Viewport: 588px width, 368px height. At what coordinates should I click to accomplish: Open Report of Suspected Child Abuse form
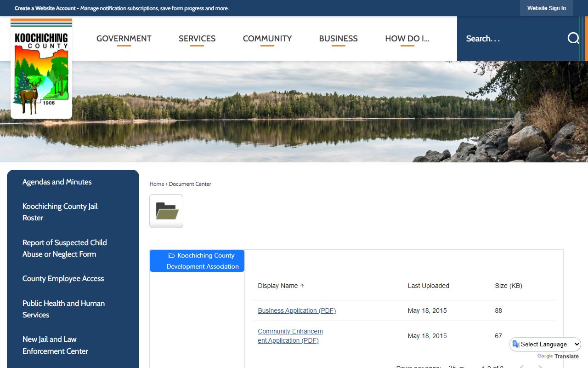coord(65,248)
